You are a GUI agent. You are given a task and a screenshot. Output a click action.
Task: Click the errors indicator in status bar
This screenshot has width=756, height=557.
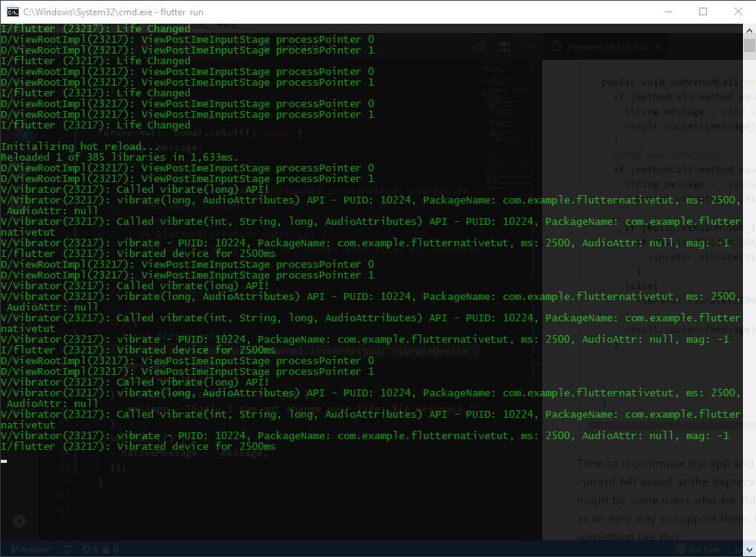[88, 549]
